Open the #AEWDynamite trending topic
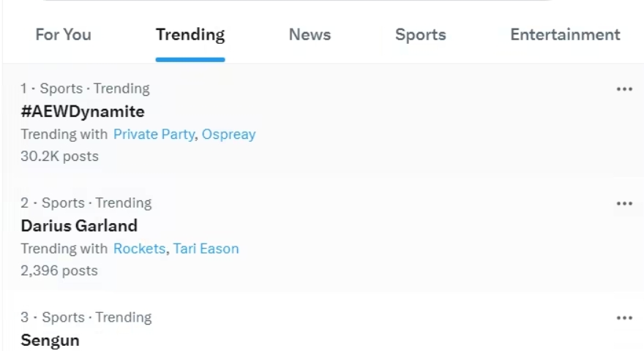This screenshot has width=644, height=351. tap(83, 111)
